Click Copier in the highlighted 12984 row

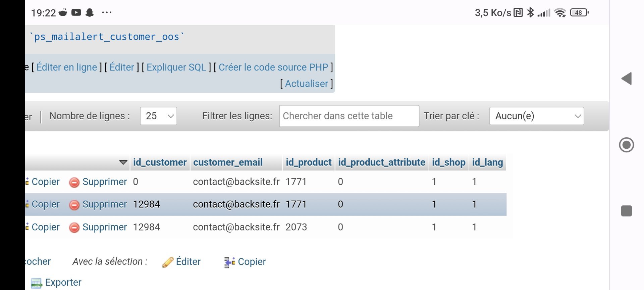pyautogui.click(x=45, y=204)
